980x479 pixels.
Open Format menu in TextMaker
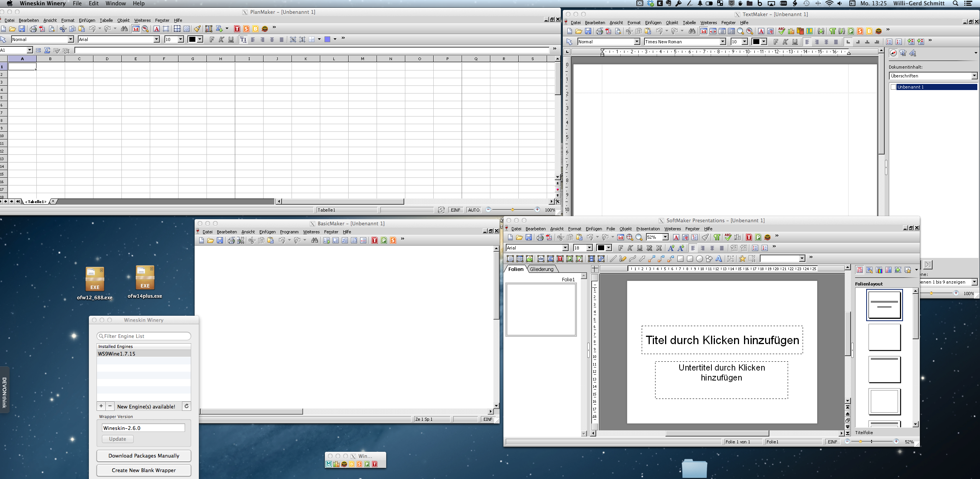point(634,23)
